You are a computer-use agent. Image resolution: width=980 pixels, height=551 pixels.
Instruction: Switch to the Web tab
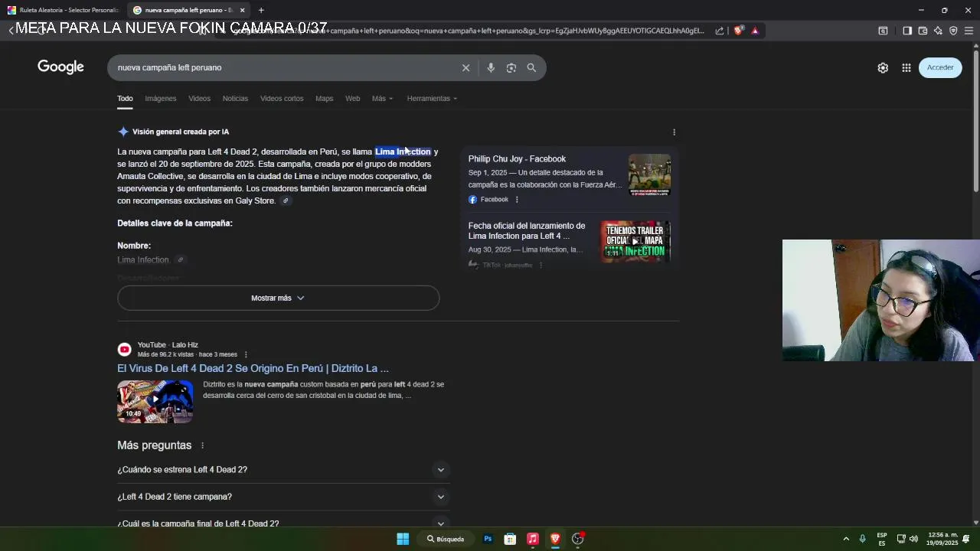click(x=352, y=99)
